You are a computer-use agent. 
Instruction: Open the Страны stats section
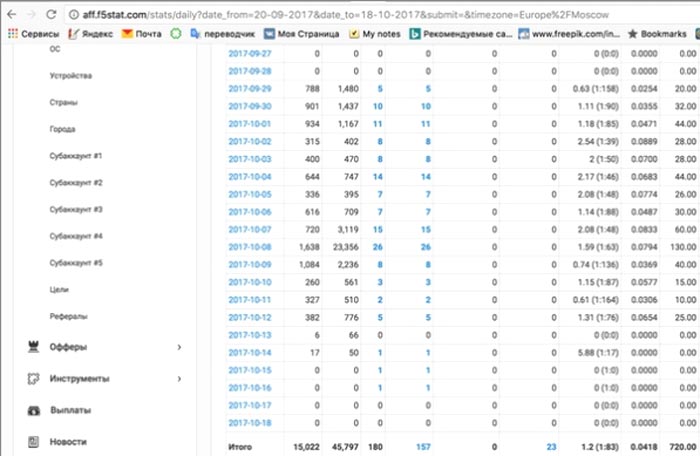coord(63,102)
